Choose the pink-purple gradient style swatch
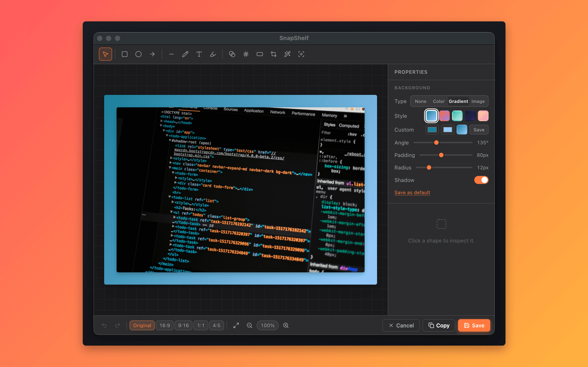Image resolution: width=588 pixels, height=367 pixels. [x=444, y=116]
